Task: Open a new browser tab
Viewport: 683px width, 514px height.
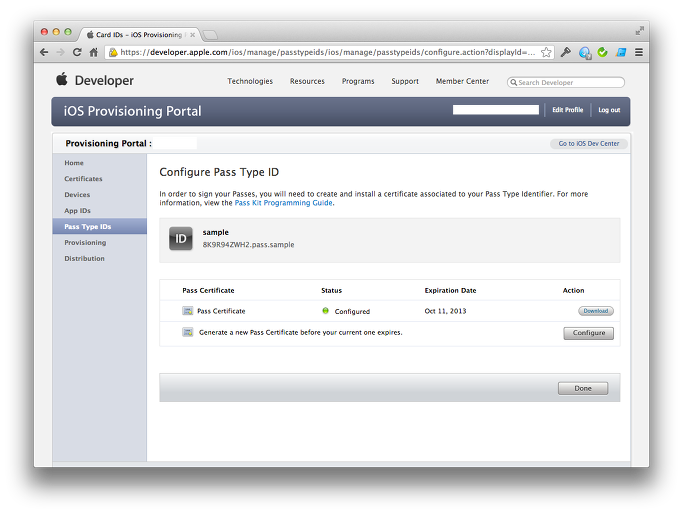Action: pyautogui.click(x=210, y=34)
